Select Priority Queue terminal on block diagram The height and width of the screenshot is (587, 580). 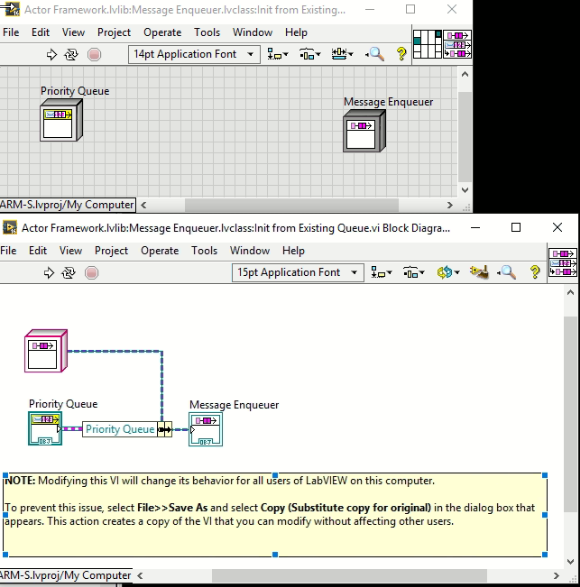[x=45, y=429]
